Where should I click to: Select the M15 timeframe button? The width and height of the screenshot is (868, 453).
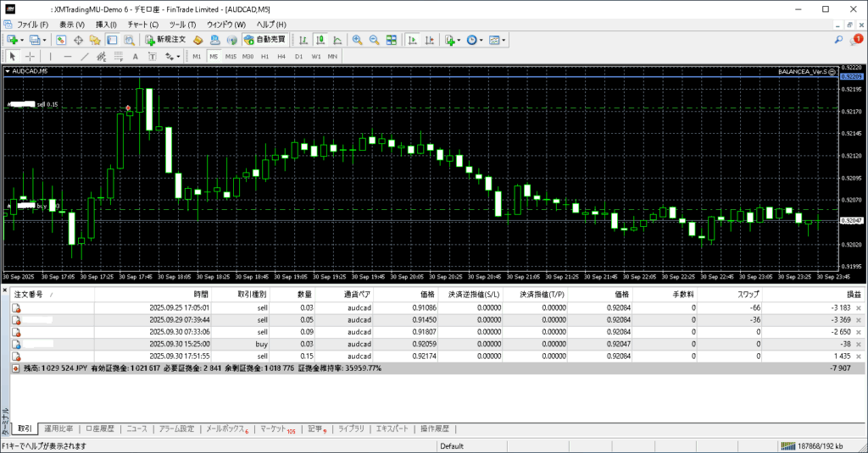(x=230, y=57)
